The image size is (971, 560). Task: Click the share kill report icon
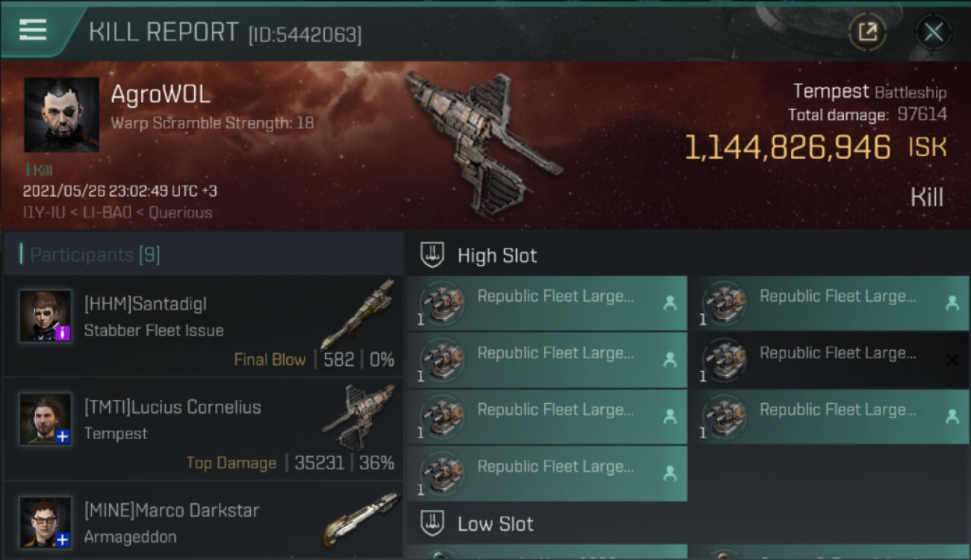click(x=867, y=31)
